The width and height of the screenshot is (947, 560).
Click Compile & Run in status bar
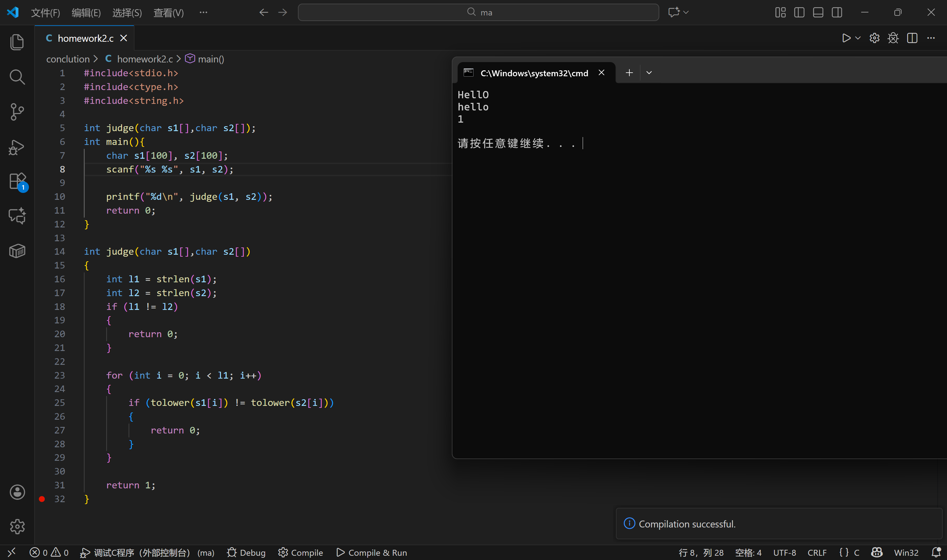pos(372,552)
